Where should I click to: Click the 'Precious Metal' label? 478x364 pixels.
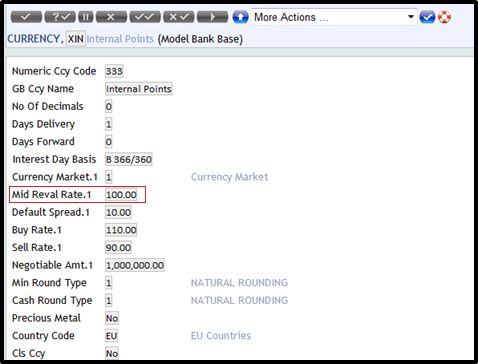click(x=46, y=318)
